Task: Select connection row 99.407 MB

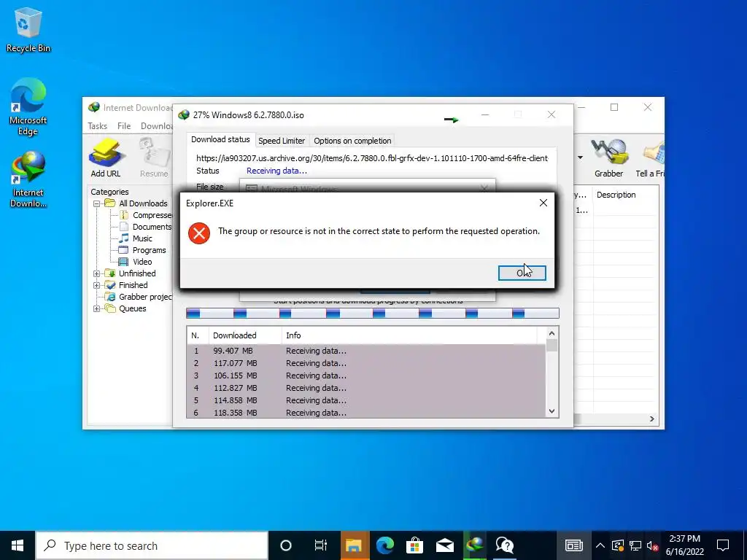Action: (366, 351)
